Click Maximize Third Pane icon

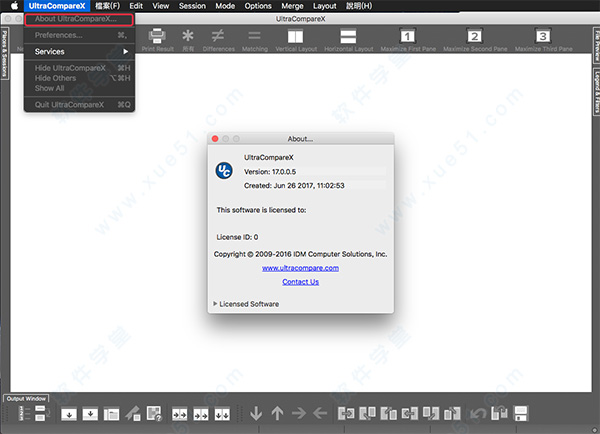(543, 36)
